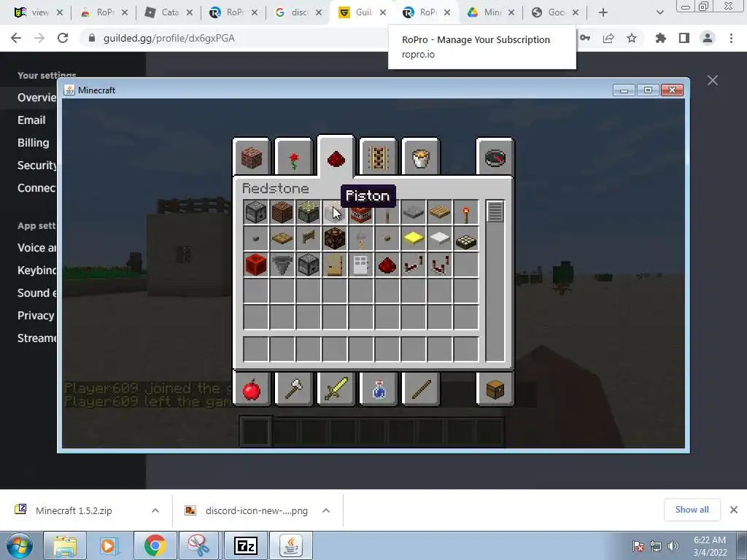Click the first selected hotbar slot
Screen dimensions: 747x560
tap(256, 432)
